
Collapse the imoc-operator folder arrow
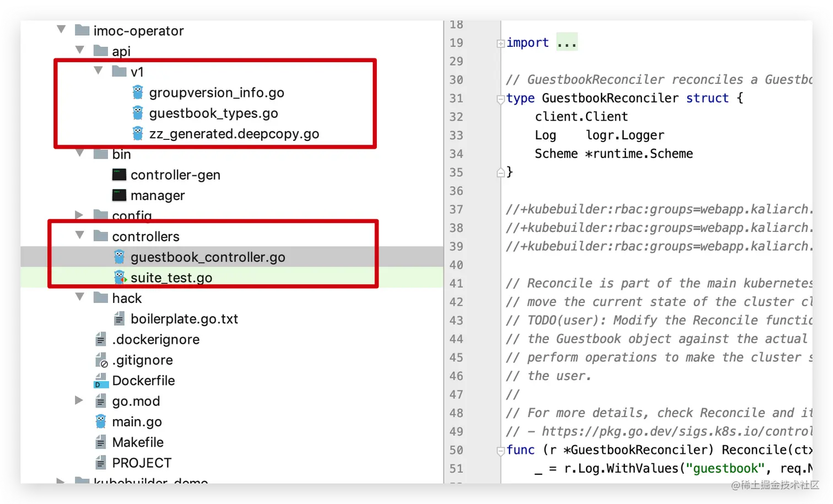(61, 29)
